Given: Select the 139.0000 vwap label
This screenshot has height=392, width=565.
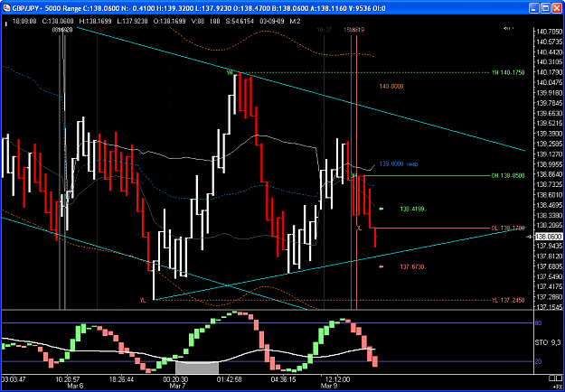Looking at the screenshot, I should (399, 163).
